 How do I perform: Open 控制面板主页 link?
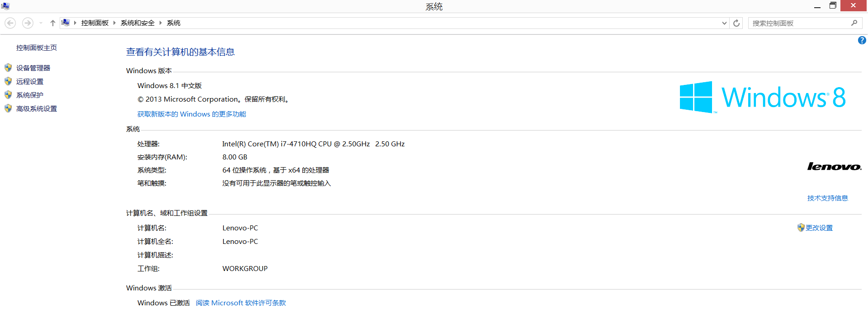tap(37, 47)
